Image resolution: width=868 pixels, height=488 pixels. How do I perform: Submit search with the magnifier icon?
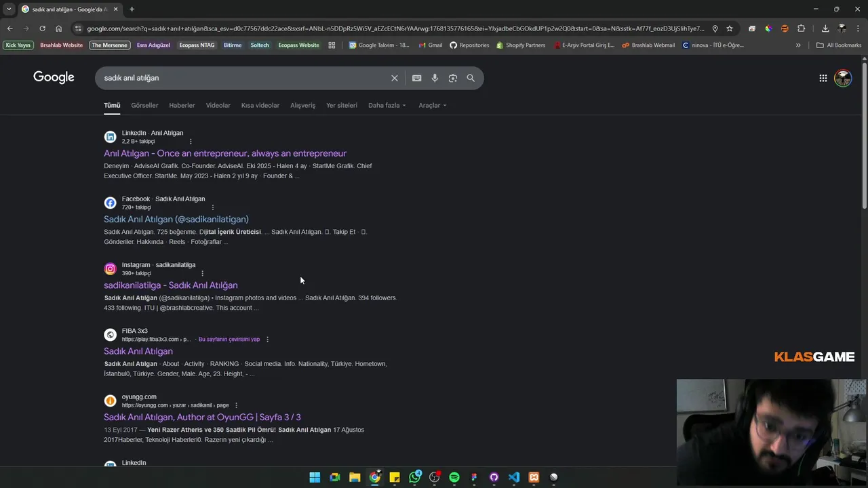coord(471,78)
